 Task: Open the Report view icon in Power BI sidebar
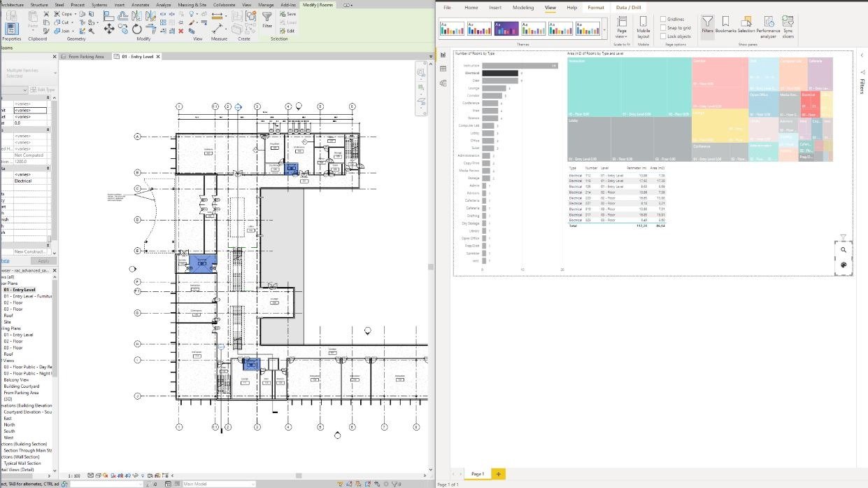pyautogui.click(x=443, y=55)
